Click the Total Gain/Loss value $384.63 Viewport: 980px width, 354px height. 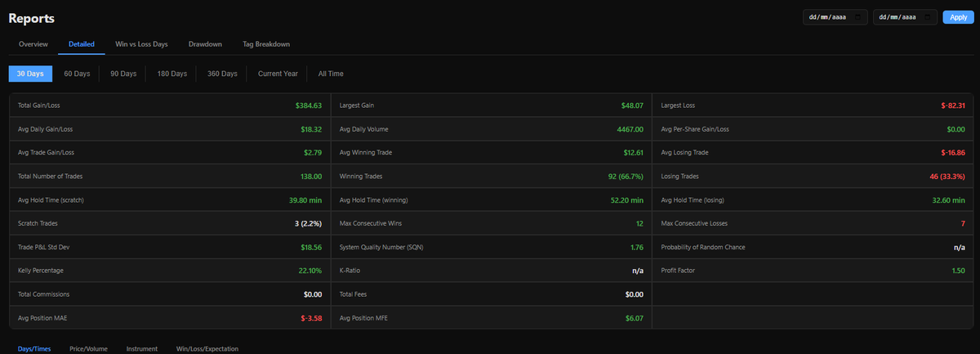coord(309,105)
